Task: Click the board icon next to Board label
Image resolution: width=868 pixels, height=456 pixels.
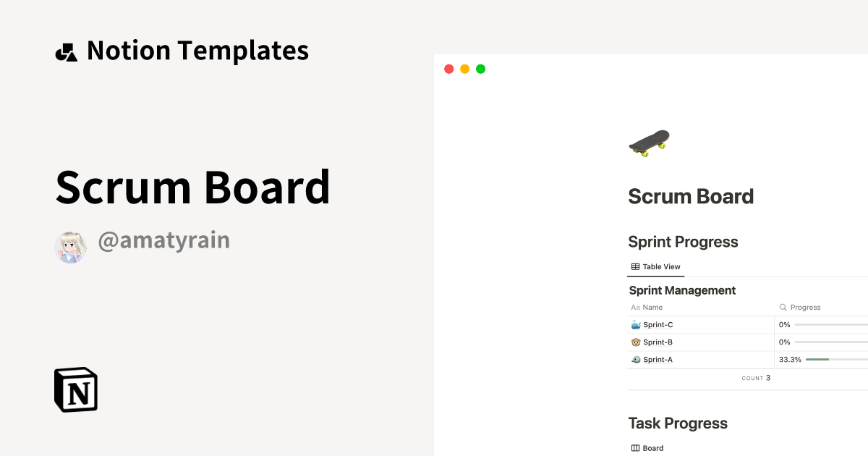Action: (x=634, y=447)
